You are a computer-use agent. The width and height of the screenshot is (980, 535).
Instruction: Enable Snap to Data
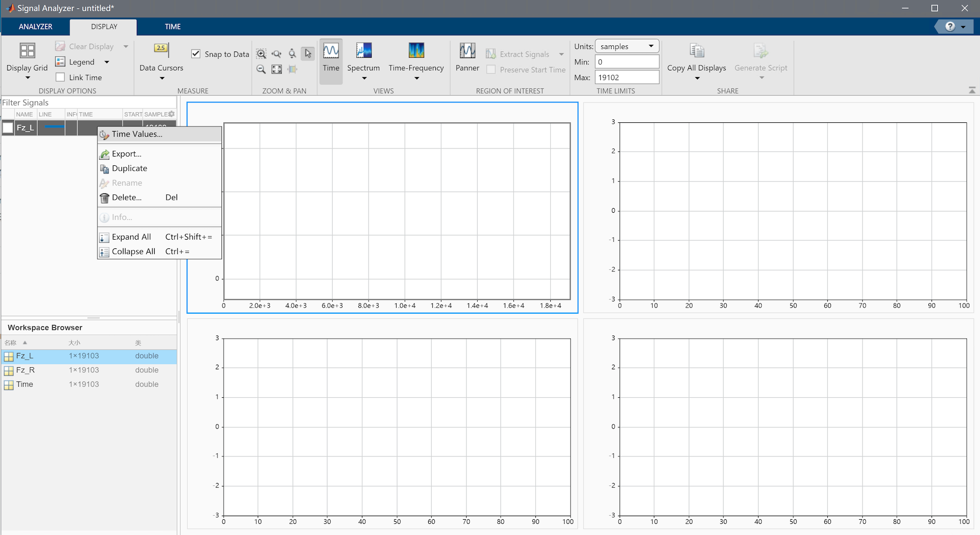pyautogui.click(x=196, y=53)
